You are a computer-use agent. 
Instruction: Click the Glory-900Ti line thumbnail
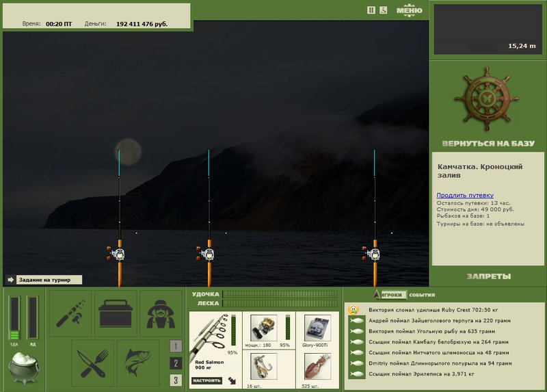click(x=317, y=328)
